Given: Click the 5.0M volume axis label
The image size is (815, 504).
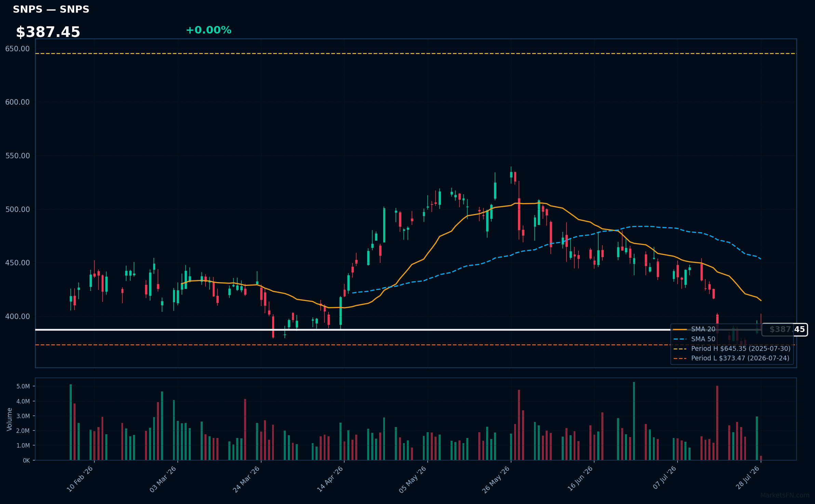Looking at the screenshot, I should [x=23, y=386].
